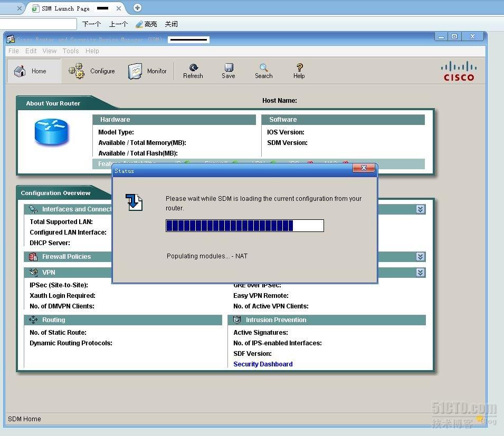
Task: Expand the VPN section arrow
Action: (x=420, y=273)
